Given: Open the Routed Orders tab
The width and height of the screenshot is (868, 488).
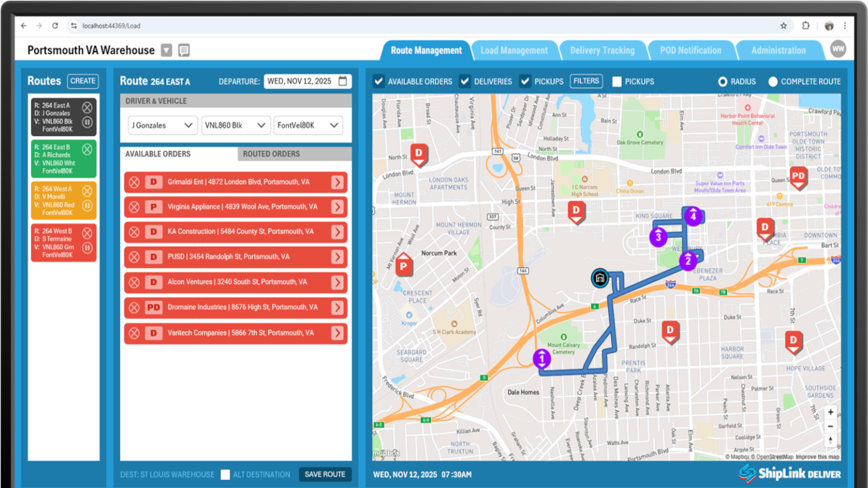Looking at the screenshot, I should pyautogui.click(x=271, y=154).
